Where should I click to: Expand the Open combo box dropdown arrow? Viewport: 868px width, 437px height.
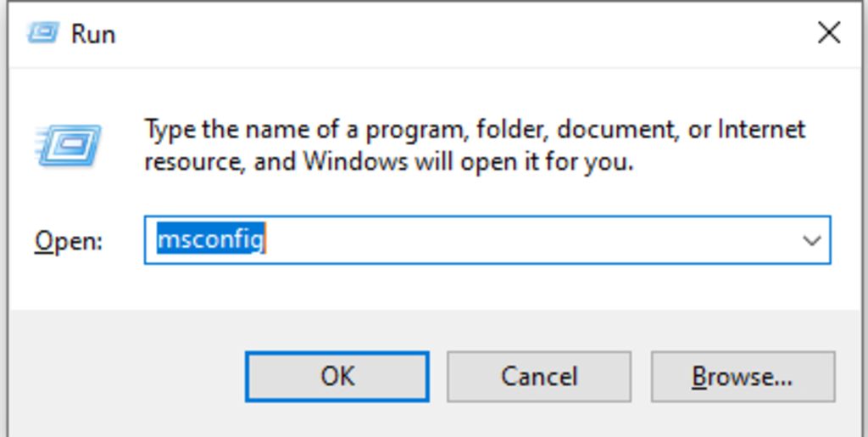(811, 240)
